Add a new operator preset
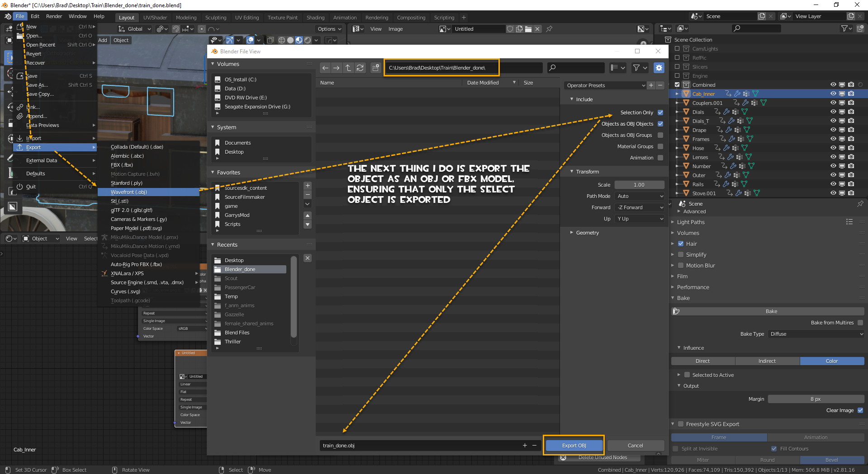This screenshot has height=474, width=868. point(651,85)
